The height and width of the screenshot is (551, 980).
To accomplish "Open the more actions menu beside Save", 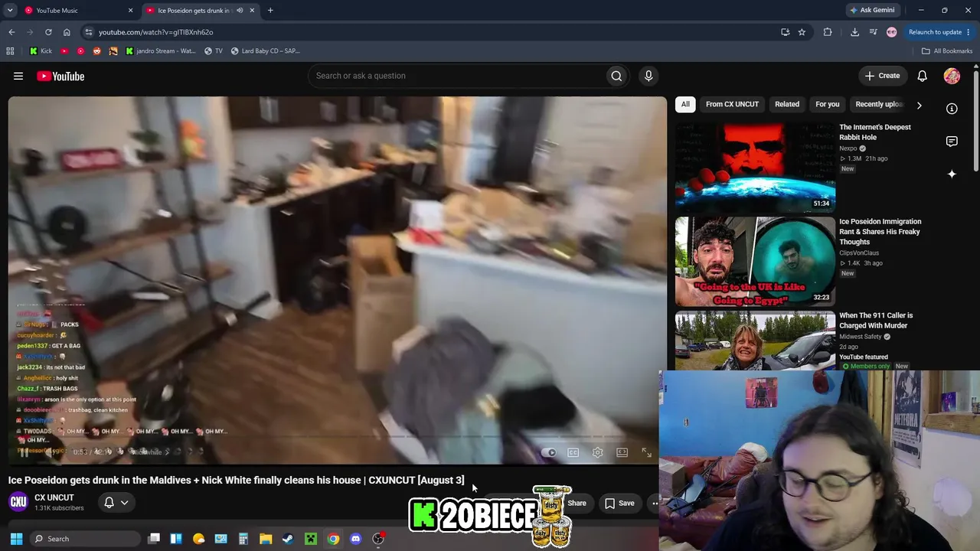I will point(654,503).
